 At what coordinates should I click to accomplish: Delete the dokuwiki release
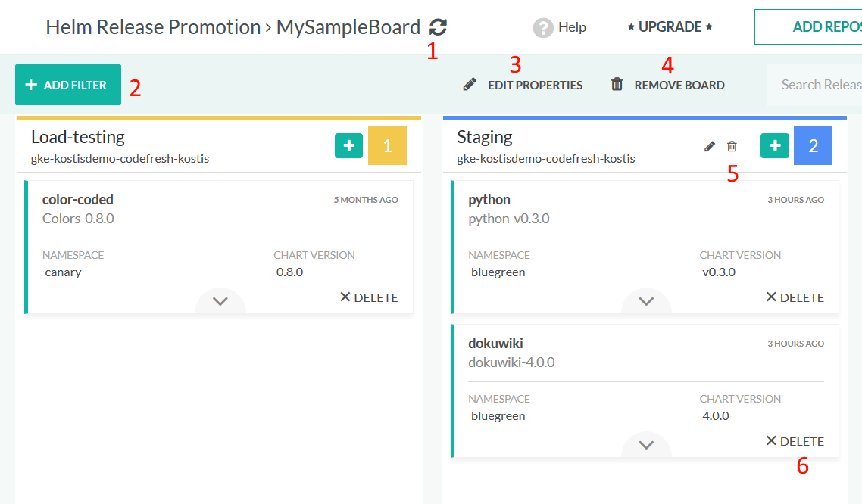pos(795,441)
